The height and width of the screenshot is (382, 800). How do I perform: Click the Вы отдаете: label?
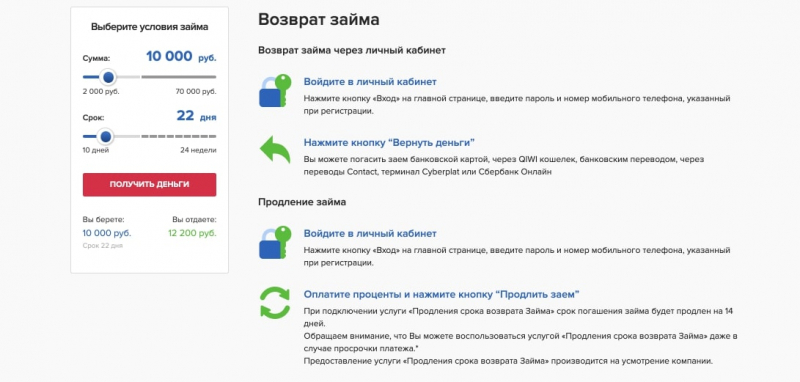194,220
